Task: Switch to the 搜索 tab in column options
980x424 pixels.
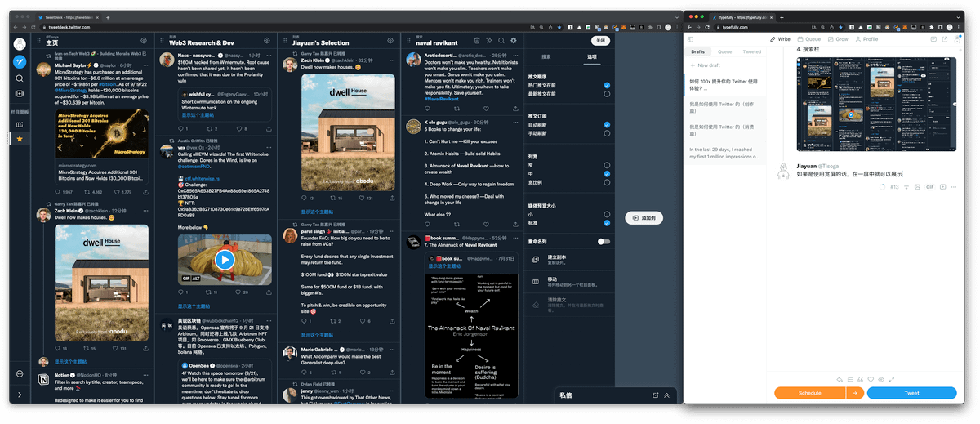Action: point(546,57)
